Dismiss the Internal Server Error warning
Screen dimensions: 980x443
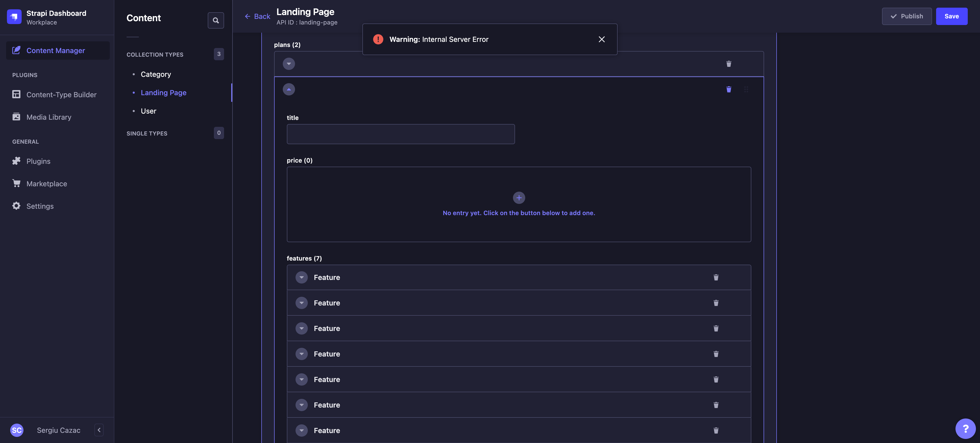(602, 40)
